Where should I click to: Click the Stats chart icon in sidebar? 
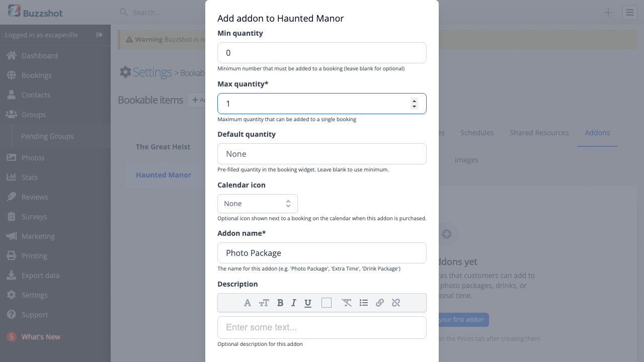pyautogui.click(x=11, y=177)
